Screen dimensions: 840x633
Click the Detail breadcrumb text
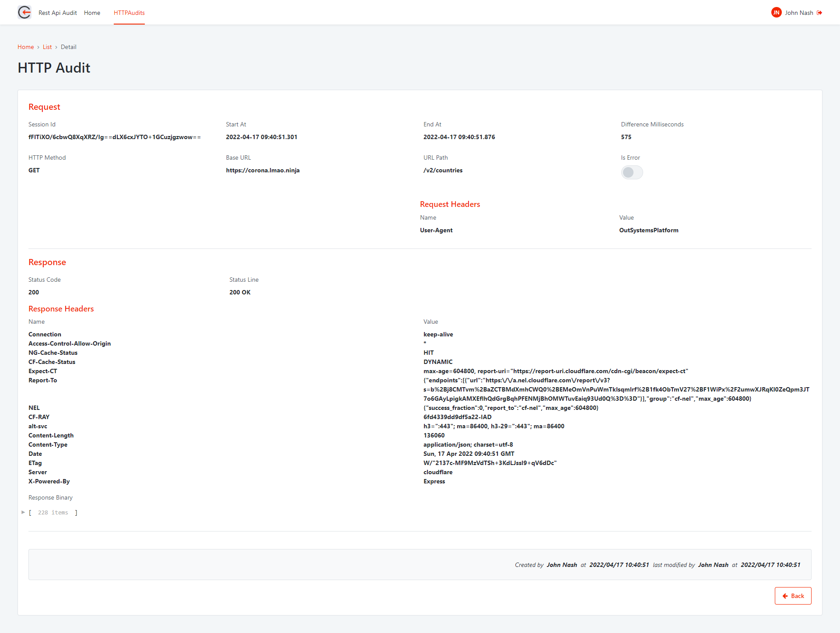pos(68,47)
